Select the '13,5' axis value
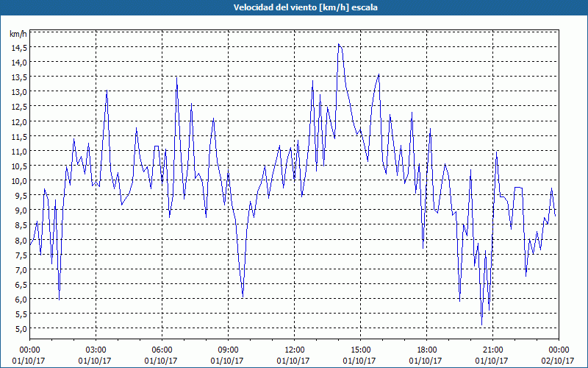 20,77
